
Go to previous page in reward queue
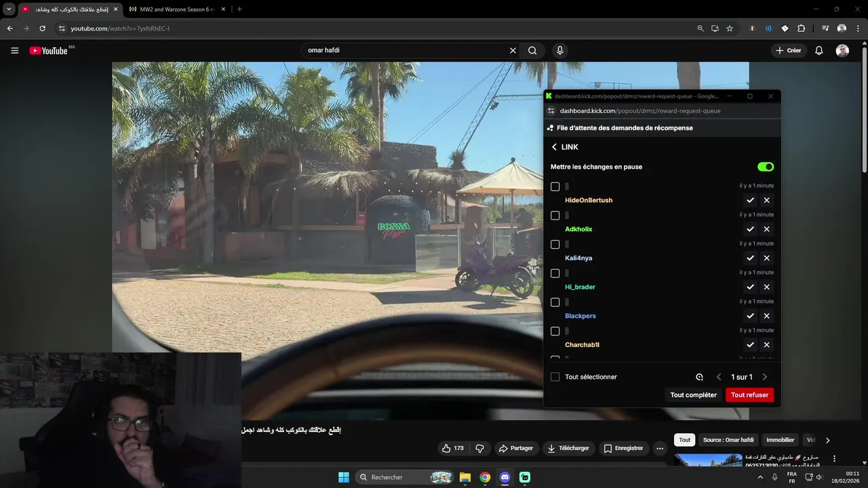coord(719,377)
